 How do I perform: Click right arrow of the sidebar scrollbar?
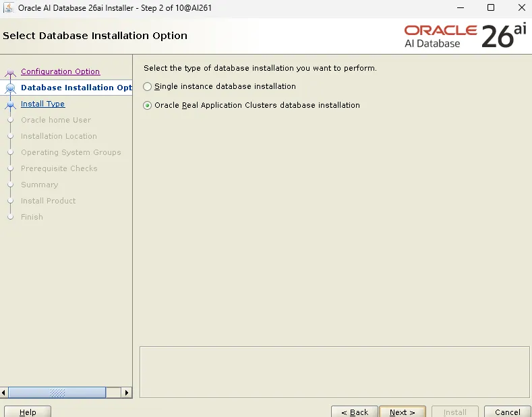point(127,393)
